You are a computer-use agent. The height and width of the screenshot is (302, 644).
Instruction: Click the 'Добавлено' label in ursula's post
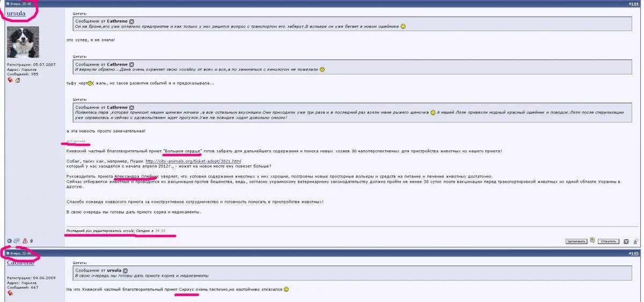[x=76, y=142]
